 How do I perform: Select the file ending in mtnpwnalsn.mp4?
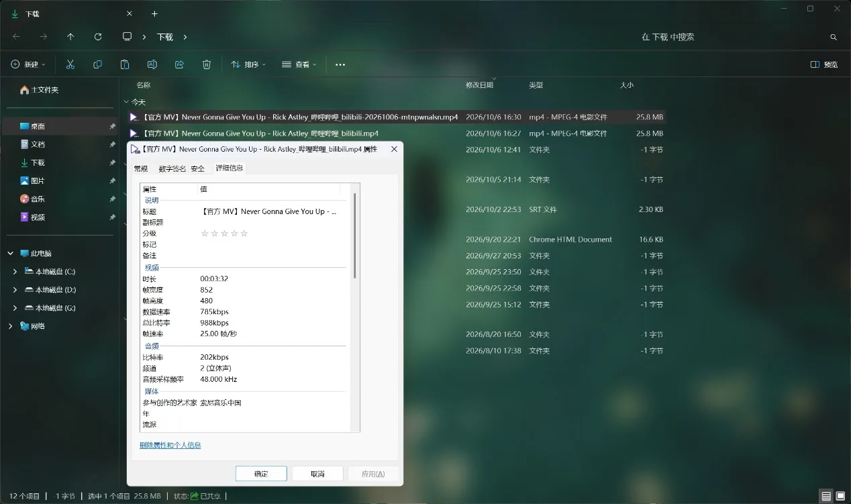click(x=396, y=117)
